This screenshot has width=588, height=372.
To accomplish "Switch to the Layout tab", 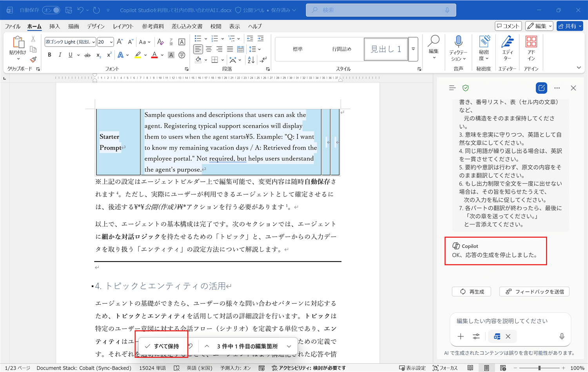I will click(x=123, y=26).
